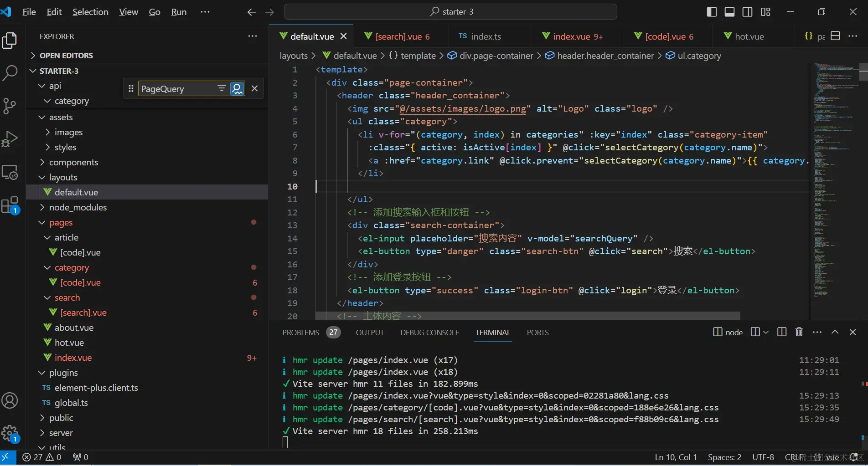868x466 pixels.
Task: Kill terminal with trash icon
Action: click(799, 332)
